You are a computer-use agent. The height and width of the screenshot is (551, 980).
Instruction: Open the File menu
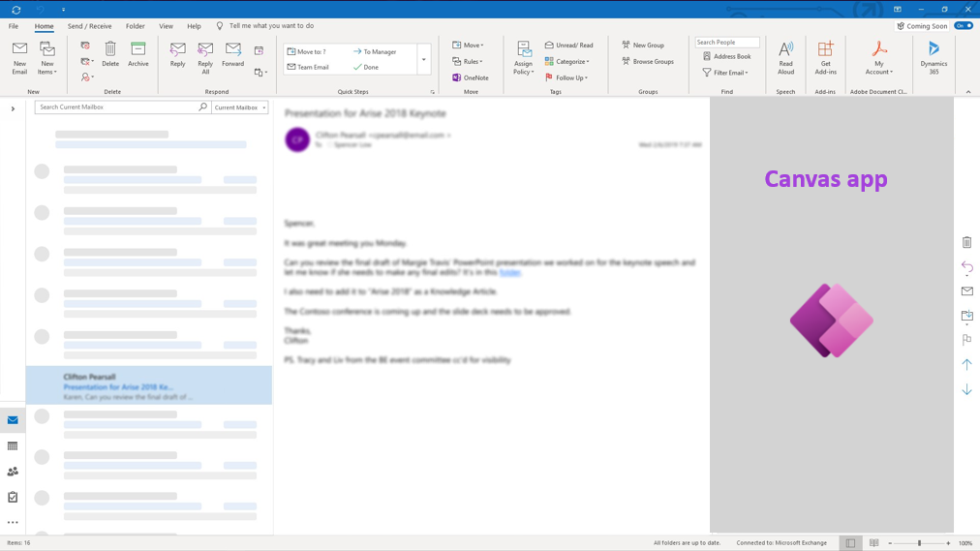14,26
